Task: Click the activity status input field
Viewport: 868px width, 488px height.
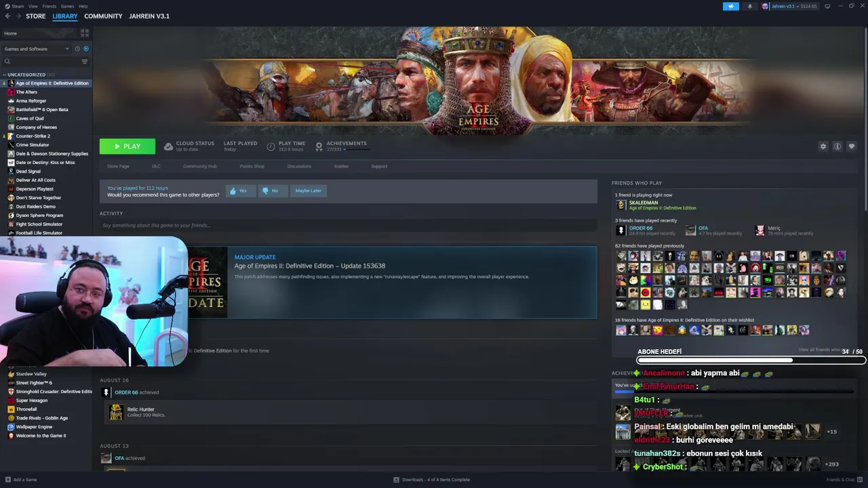Action: pos(349,225)
